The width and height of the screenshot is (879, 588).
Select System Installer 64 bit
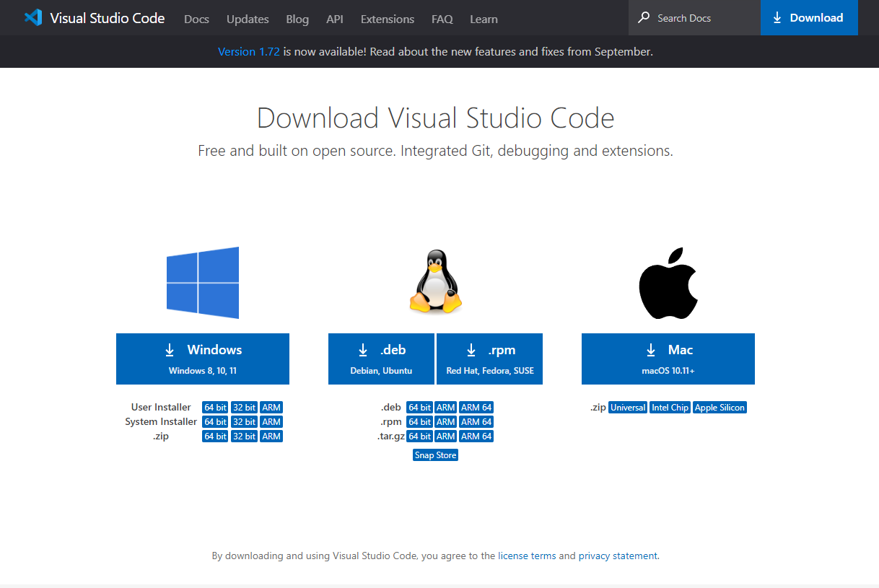215,422
